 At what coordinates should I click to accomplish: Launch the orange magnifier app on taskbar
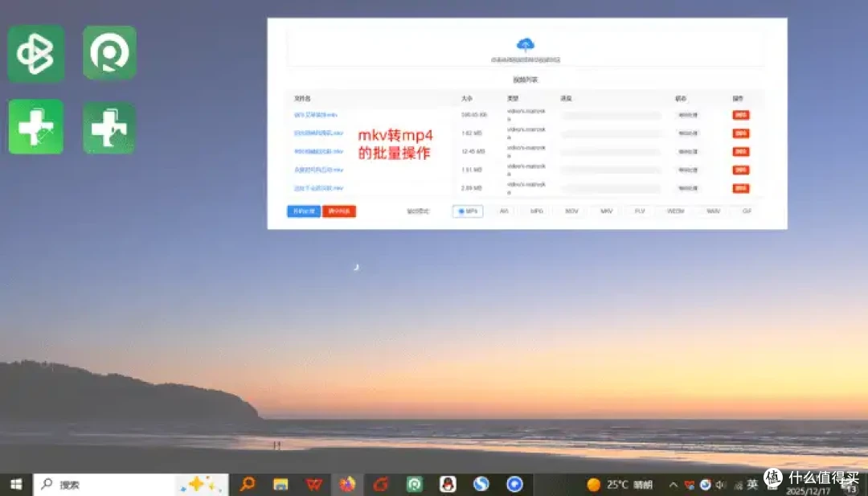(x=248, y=485)
